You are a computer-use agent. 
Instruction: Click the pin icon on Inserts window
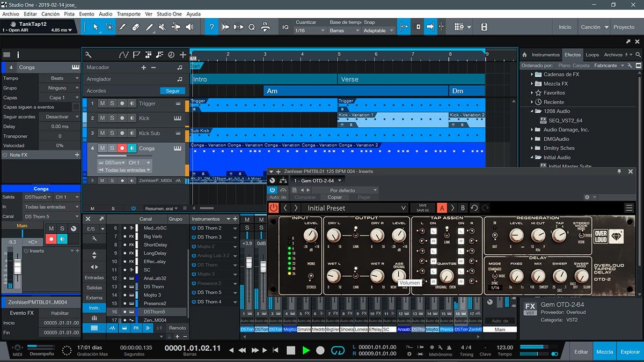(620, 171)
